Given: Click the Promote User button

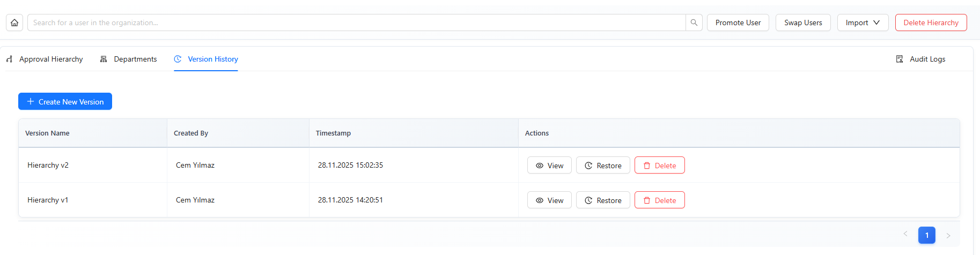Looking at the screenshot, I should [738, 22].
